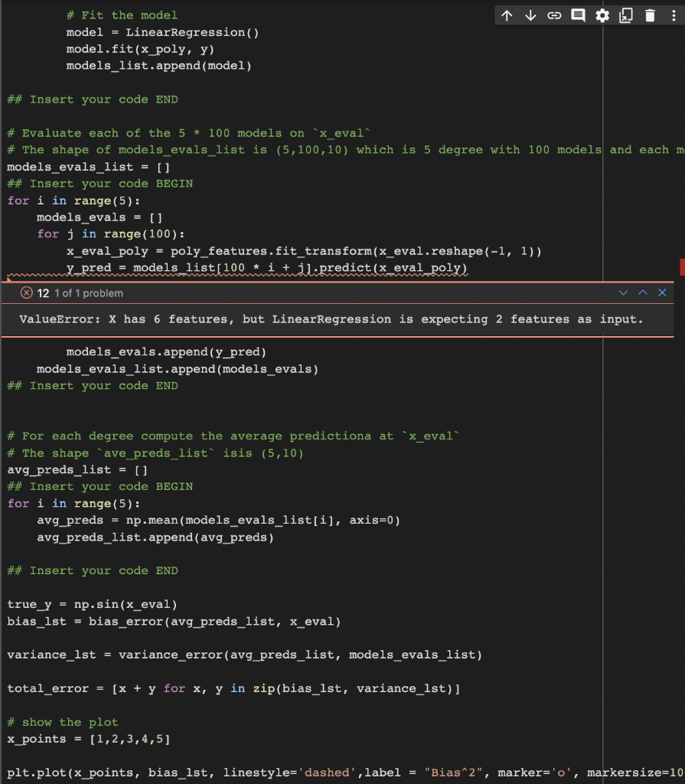Screen dimensions: 685x784
Task: Open the cell settings gear
Action: [602, 15]
